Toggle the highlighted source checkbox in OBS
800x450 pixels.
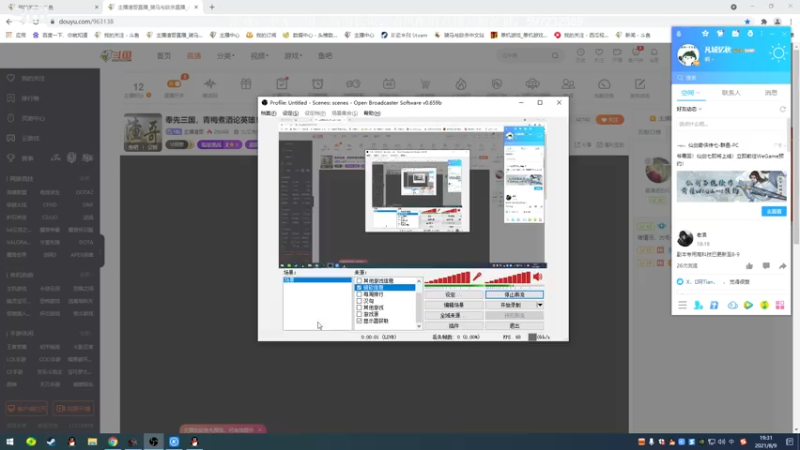[x=359, y=287]
